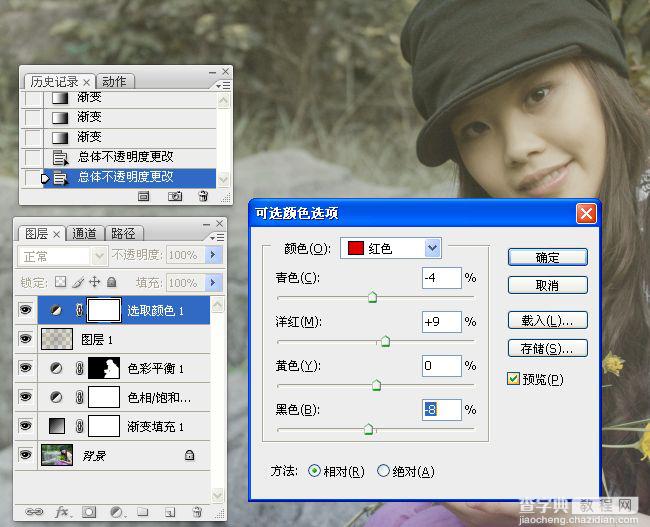Click link layers icon at Layers panel bottom
This screenshot has height=527, width=650.
pyautogui.click(x=34, y=512)
